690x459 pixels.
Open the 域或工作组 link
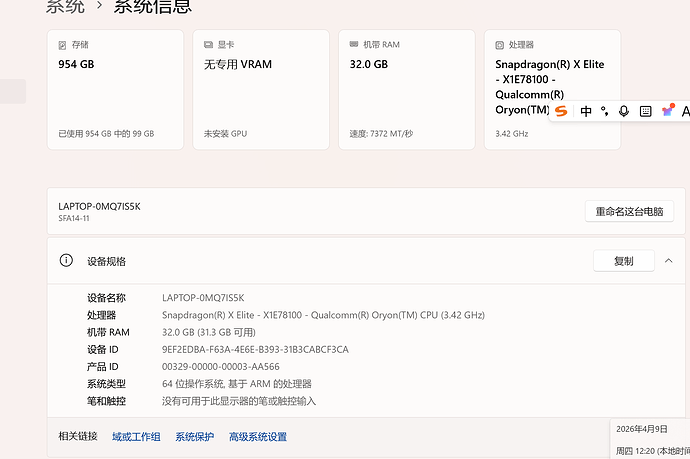(136, 437)
